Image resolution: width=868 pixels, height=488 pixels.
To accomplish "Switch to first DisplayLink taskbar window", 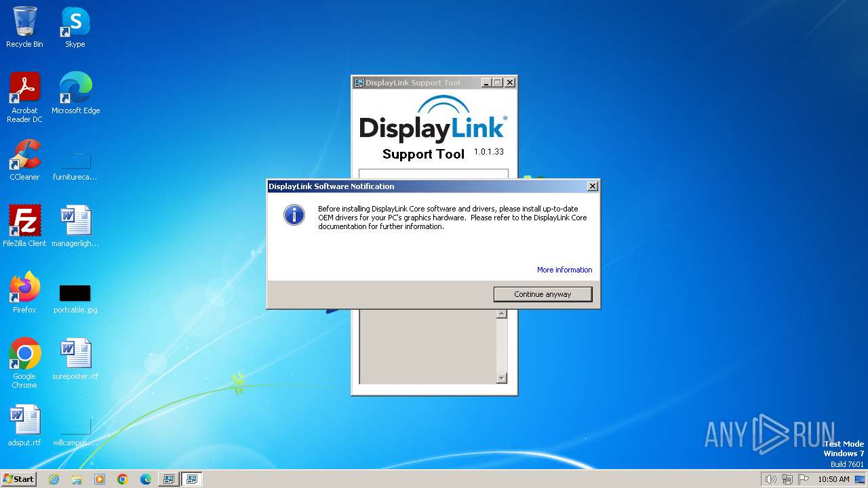I will coord(168,479).
